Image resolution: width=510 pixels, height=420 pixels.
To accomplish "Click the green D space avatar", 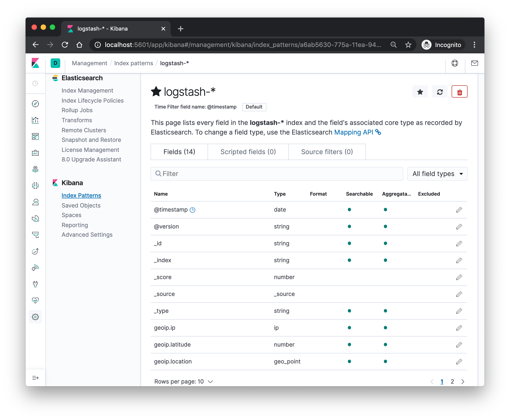I will tap(55, 63).
